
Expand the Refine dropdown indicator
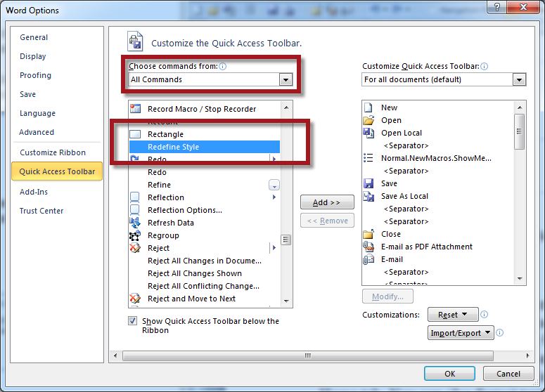[274, 185]
